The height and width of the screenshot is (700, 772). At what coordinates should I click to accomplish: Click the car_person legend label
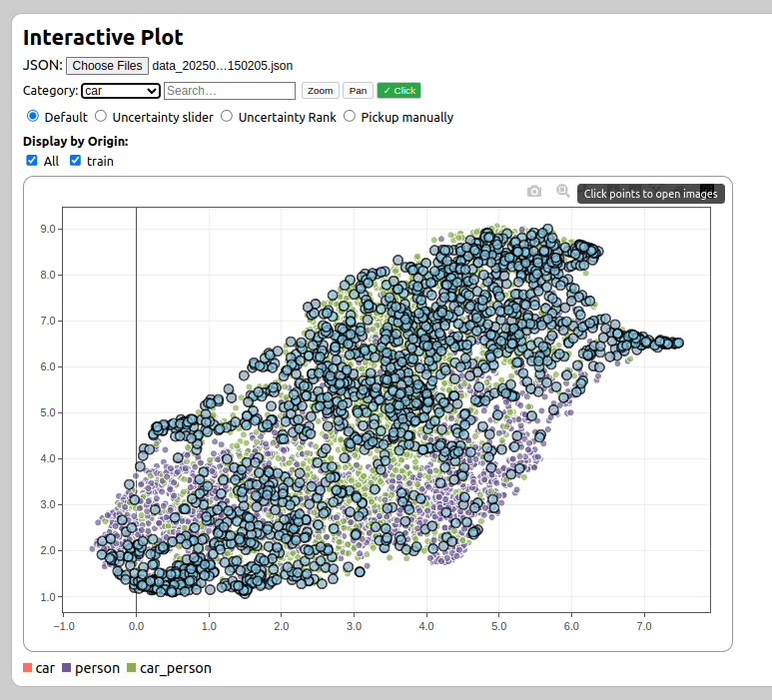(x=176, y=668)
